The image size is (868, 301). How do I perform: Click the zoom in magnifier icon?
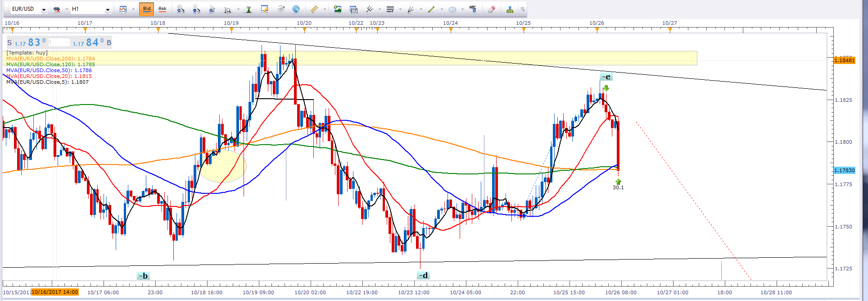pyautogui.click(x=181, y=9)
